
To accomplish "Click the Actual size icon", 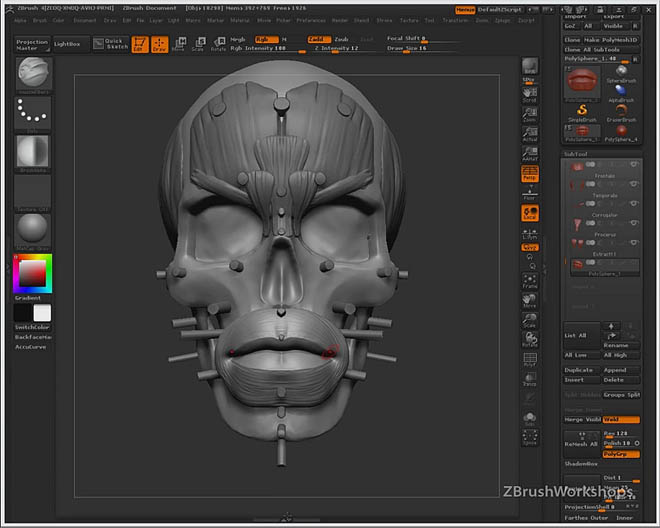I will 530,134.
